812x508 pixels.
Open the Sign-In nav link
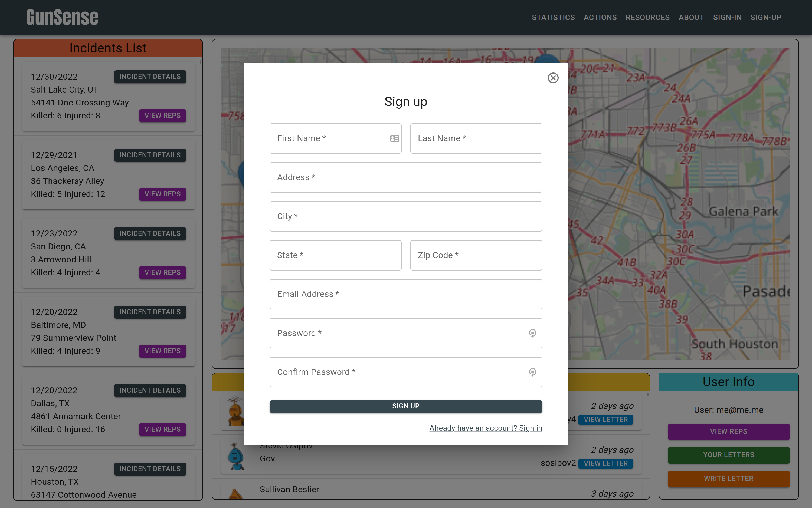tap(727, 18)
